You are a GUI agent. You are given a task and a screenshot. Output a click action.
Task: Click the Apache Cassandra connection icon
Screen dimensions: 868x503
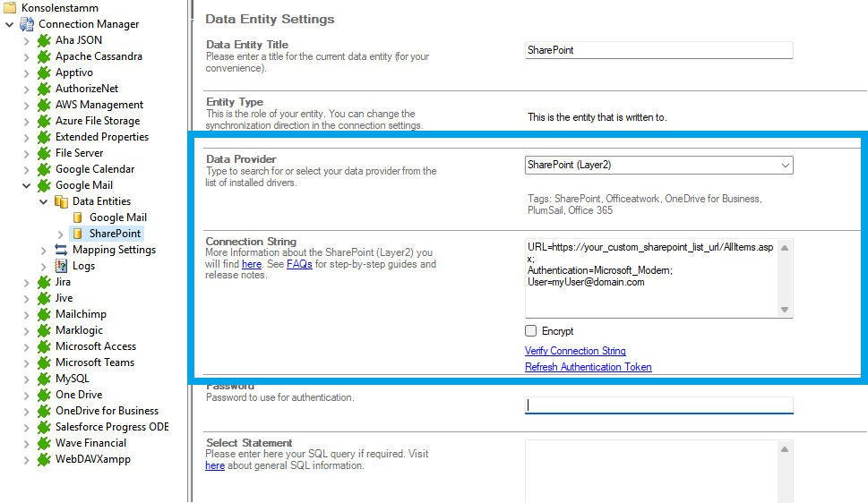point(44,56)
